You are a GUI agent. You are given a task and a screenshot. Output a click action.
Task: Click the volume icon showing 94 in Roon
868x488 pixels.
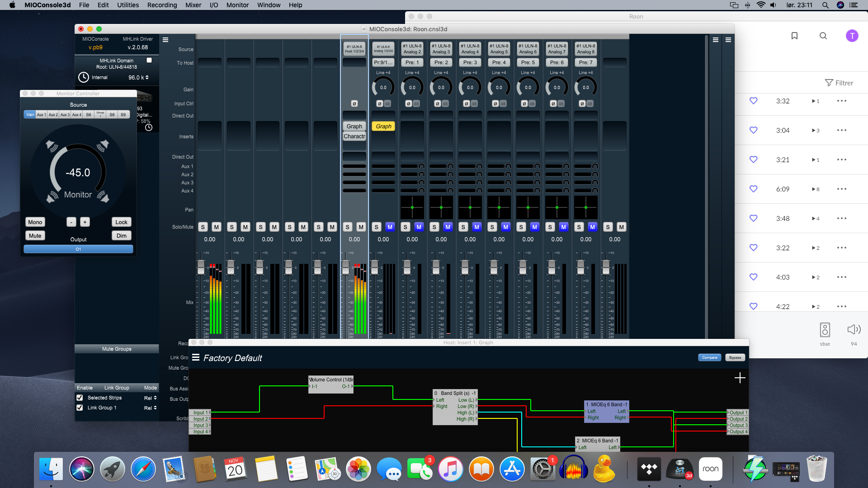coord(854,329)
